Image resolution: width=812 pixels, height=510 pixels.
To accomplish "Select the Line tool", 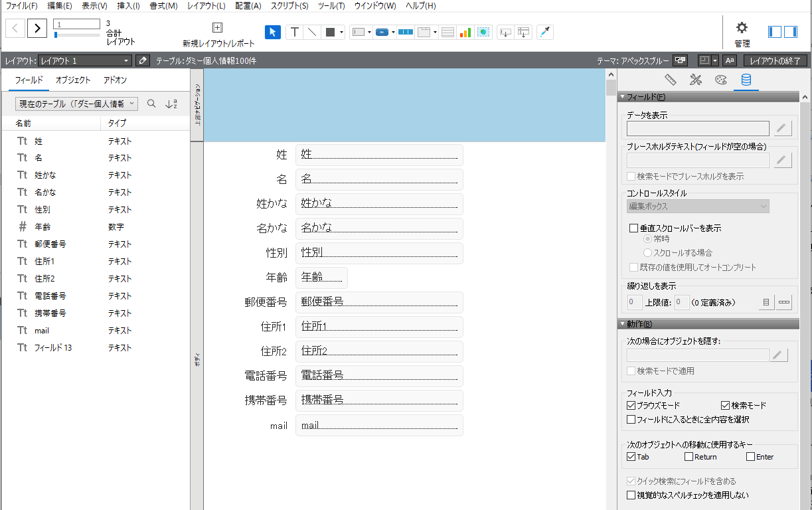I will 312,32.
